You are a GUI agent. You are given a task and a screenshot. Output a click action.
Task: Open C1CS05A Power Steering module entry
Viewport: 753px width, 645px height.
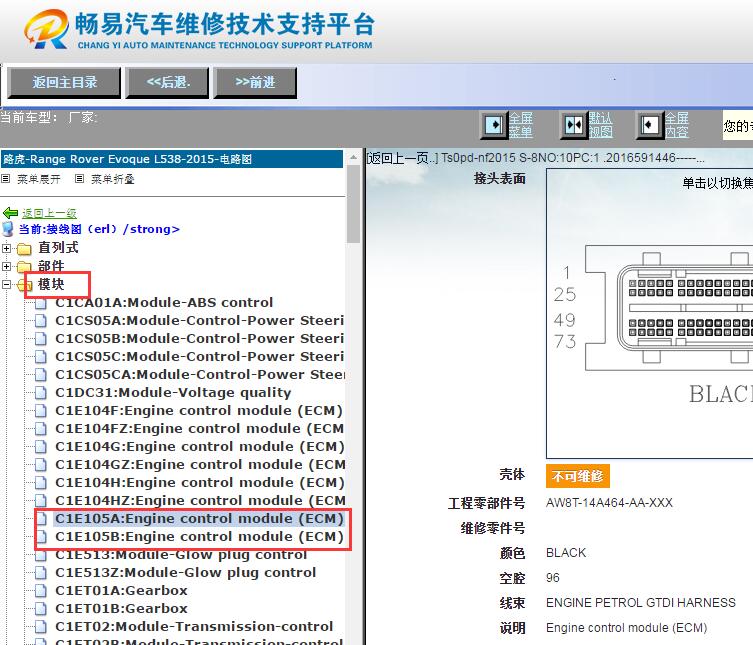[x=199, y=321]
